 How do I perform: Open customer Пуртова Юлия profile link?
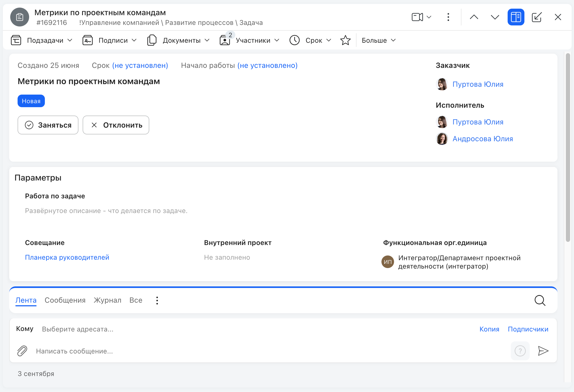[478, 84]
